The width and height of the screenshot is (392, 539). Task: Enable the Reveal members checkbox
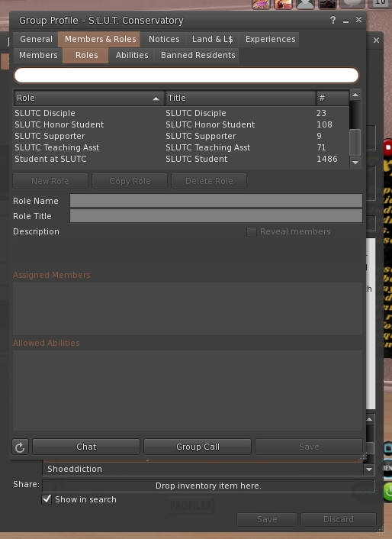[x=251, y=231]
